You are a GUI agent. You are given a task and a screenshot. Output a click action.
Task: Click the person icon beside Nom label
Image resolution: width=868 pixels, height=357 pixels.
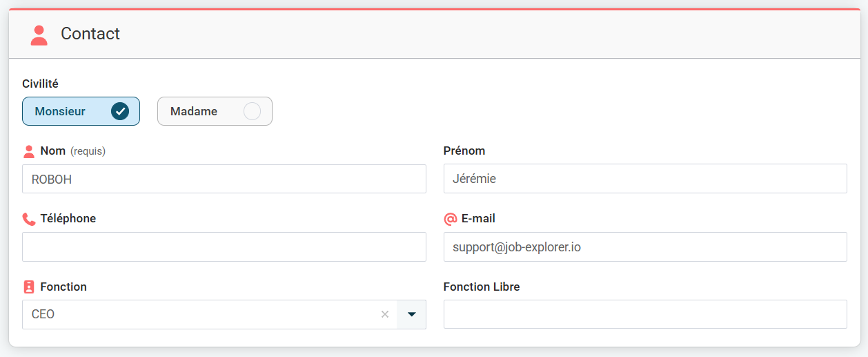(29, 151)
